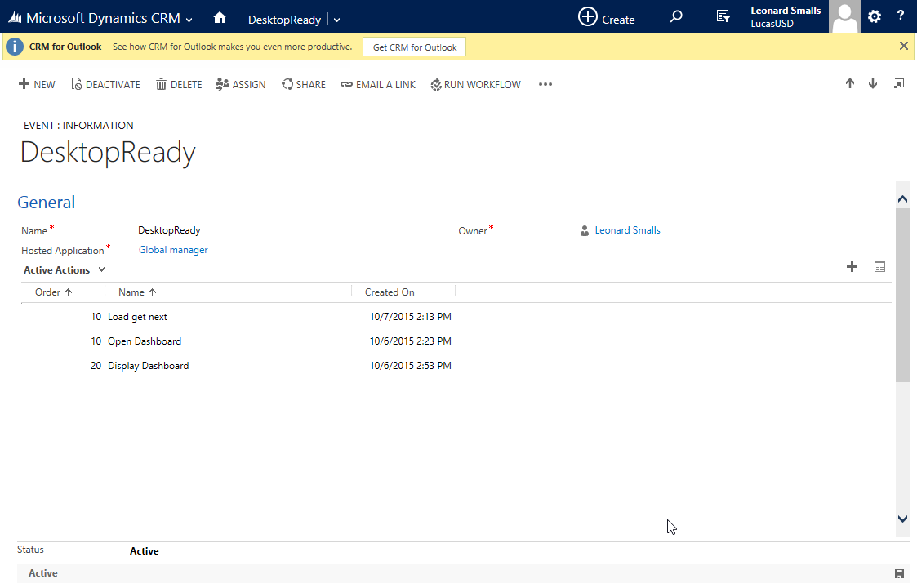Open the Global manager hosted application link
The image size is (917, 588).
point(173,250)
